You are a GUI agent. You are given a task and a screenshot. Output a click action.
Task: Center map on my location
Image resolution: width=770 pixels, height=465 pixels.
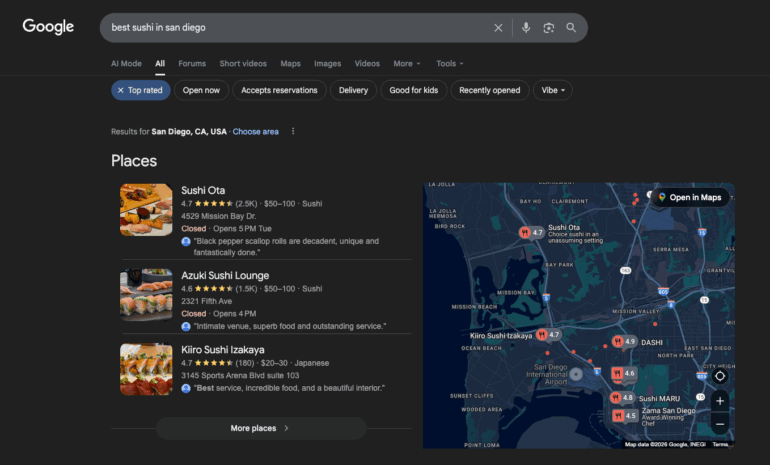[719, 376]
